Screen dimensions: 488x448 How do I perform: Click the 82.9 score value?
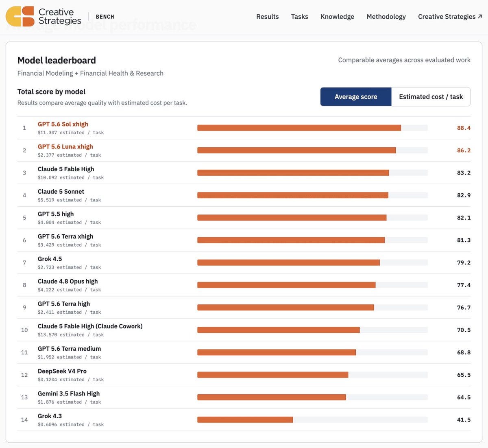pyautogui.click(x=464, y=195)
